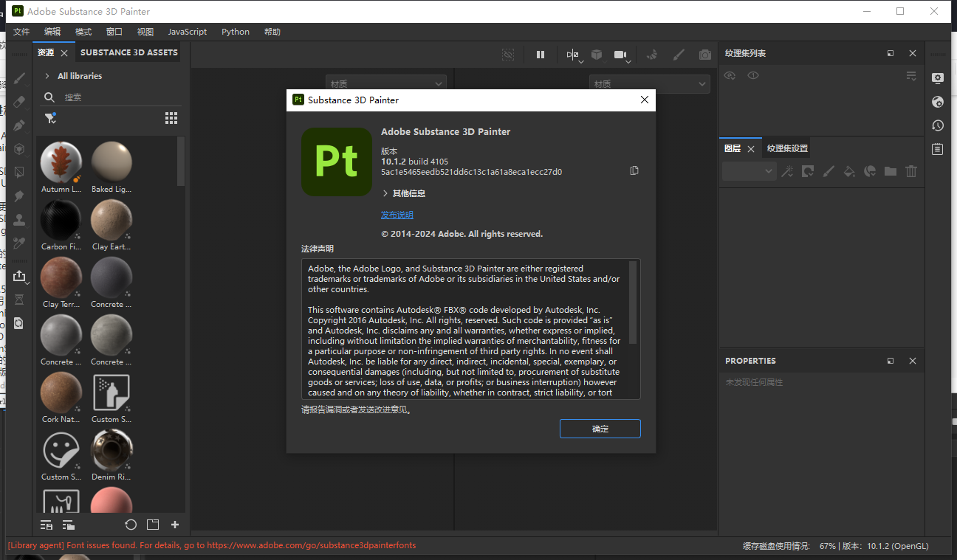
Task: Open the 窗口 menu
Action: point(114,32)
